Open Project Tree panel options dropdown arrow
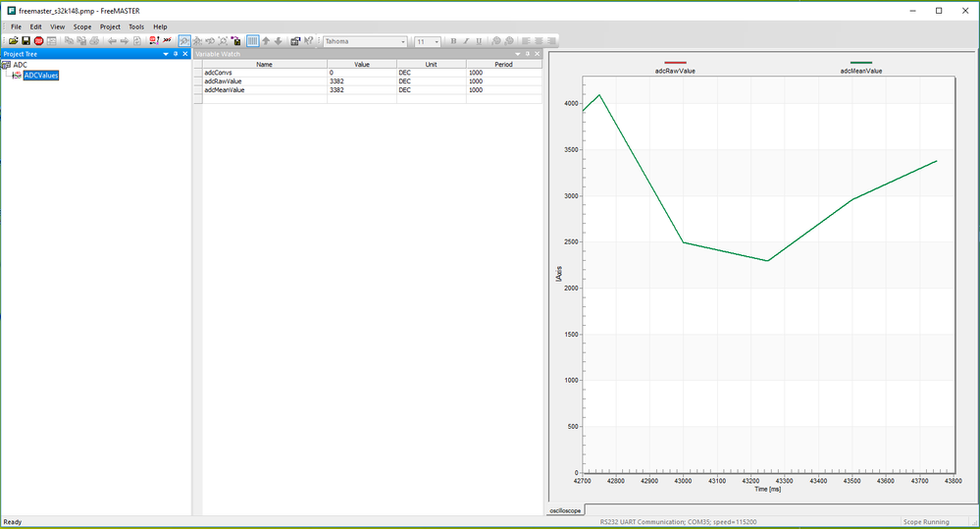Viewport: 980px width, 529px height. pos(166,54)
